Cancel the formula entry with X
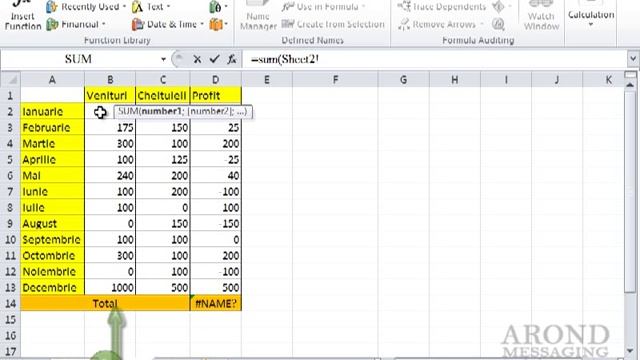 pyautogui.click(x=197, y=60)
